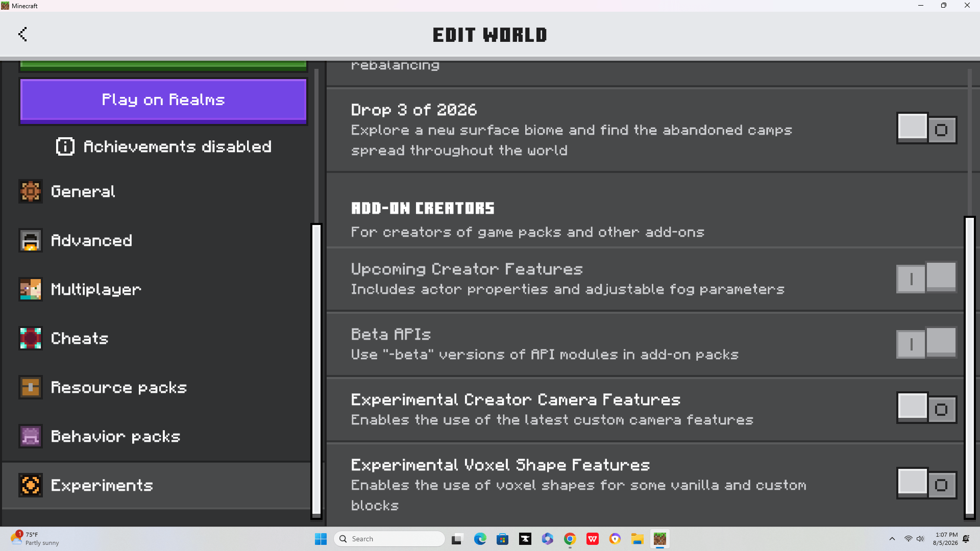Viewport: 980px width, 551px height.
Task: Open the red W app in taskbar
Action: (x=592, y=539)
